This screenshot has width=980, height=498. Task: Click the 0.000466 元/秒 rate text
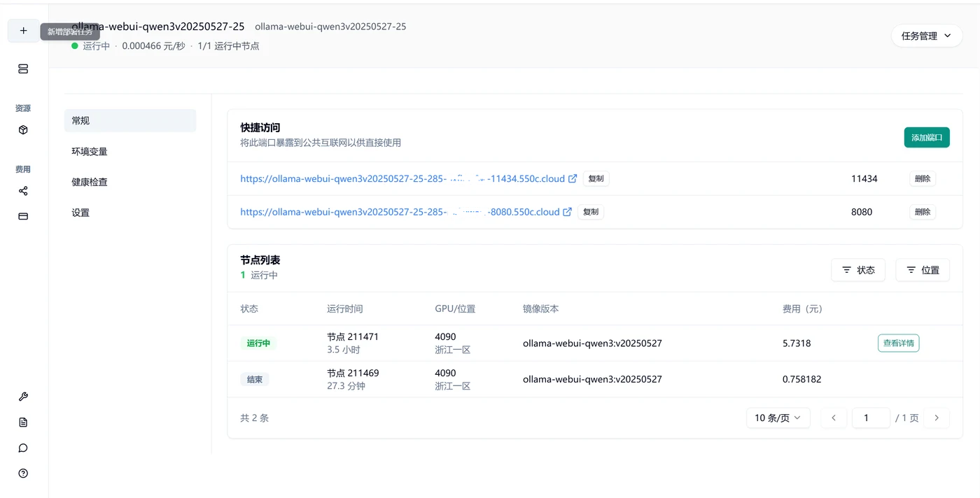(153, 46)
